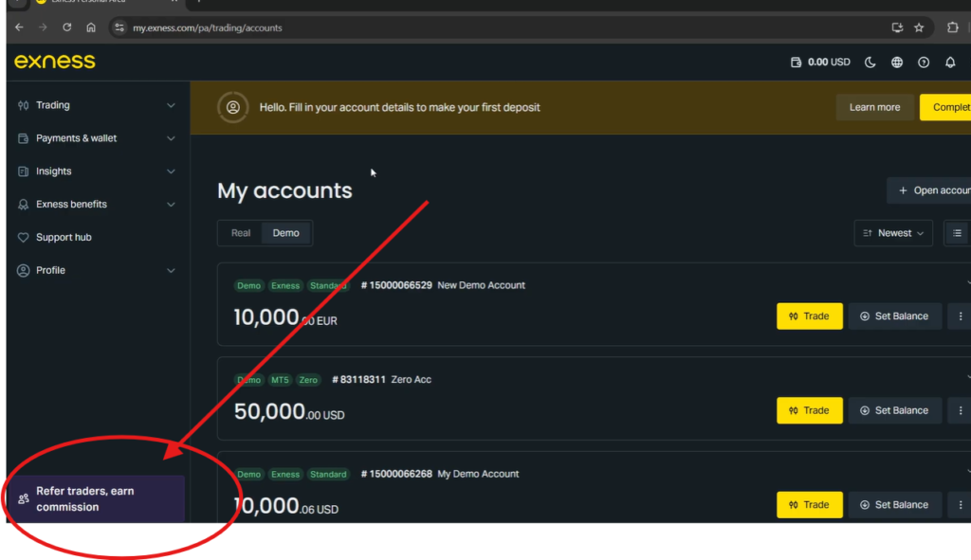Expand the Profile chevron
The image size is (971, 560).
[x=171, y=270]
